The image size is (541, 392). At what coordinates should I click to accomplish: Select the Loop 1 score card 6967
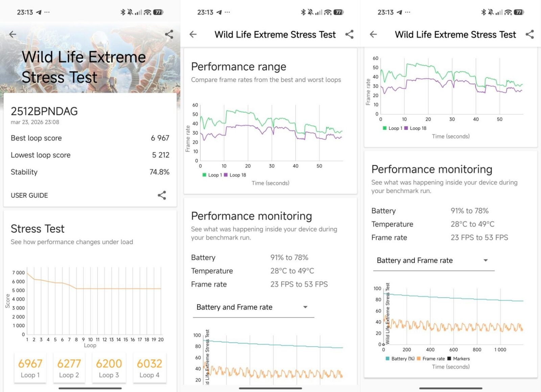pyautogui.click(x=30, y=368)
